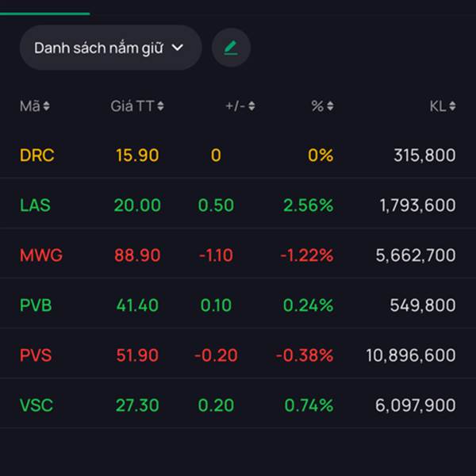This screenshot has width=476, height=476.
Task: Select the PVB stock symbol
Action: [36, 305]
